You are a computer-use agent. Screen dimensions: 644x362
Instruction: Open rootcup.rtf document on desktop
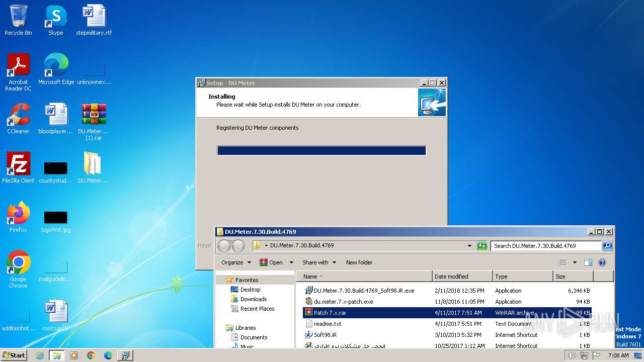[x=55, y=316]
